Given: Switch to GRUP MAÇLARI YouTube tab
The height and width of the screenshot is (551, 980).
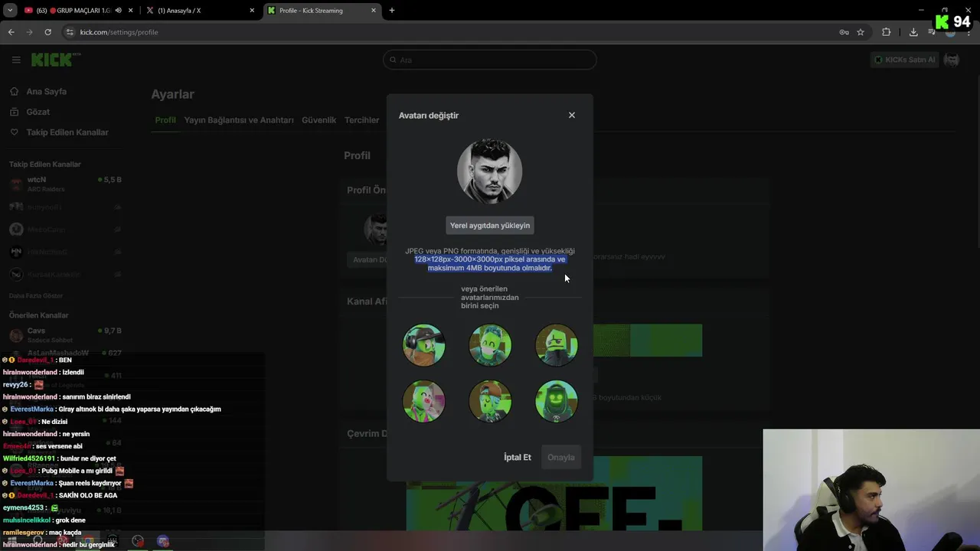Looking at the screenshot, I should click(x=77, y=11).
